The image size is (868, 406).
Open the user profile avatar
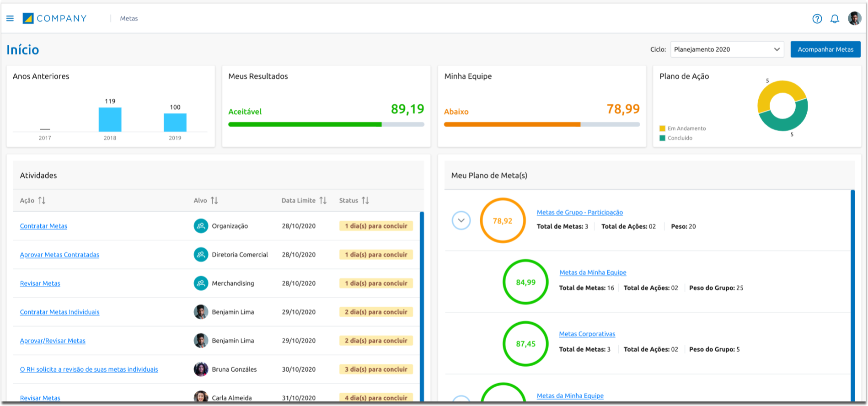[x=854, y=18]
